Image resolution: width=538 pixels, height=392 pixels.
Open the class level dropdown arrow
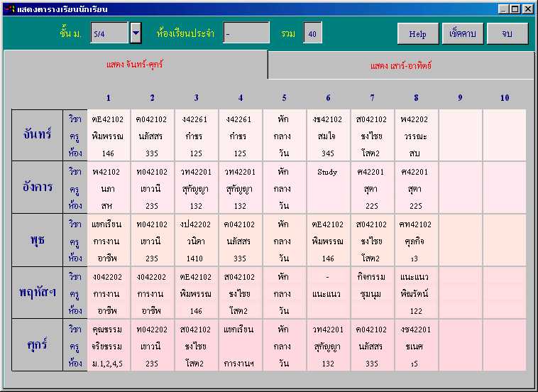(136, 33)
